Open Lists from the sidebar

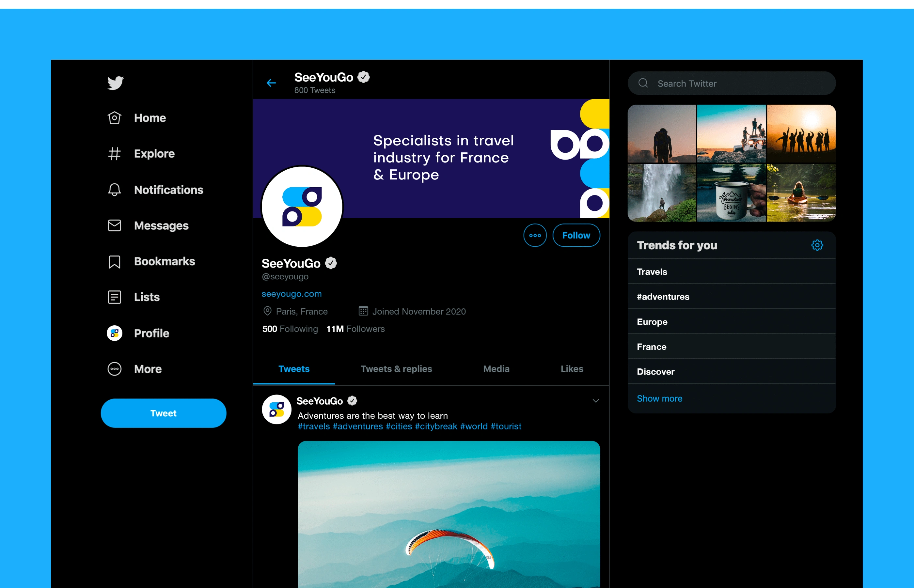click(x=147, y=297)
